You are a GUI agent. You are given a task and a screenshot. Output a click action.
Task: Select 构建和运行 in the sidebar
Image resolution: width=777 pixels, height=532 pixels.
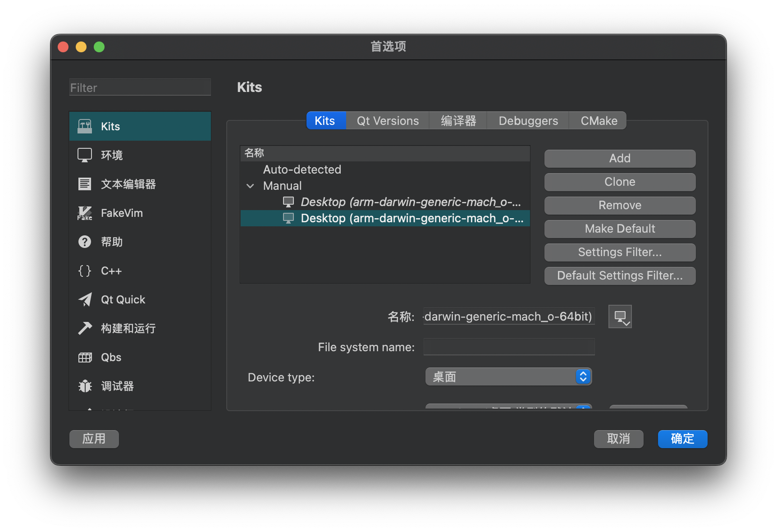click(x=140, y=328)
